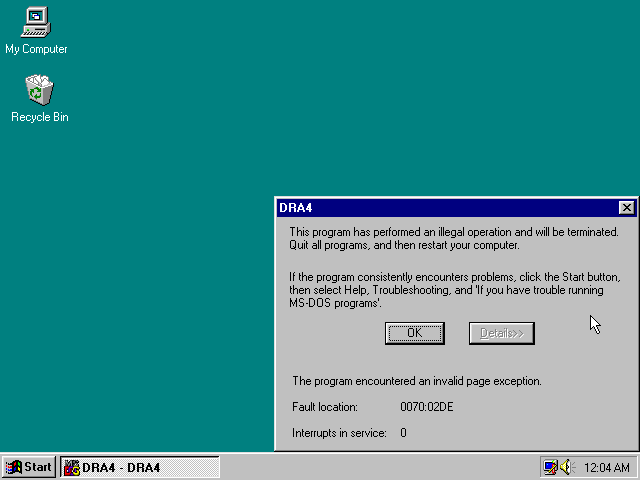Screen dimensions: 640x480
Task: Close the DRA4 error dialog
Action: tap(627, 207)
